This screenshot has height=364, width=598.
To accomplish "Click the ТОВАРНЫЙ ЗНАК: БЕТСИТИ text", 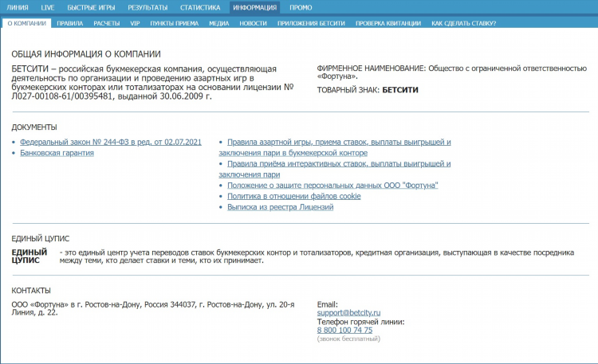I will click(x=368, y=90).
